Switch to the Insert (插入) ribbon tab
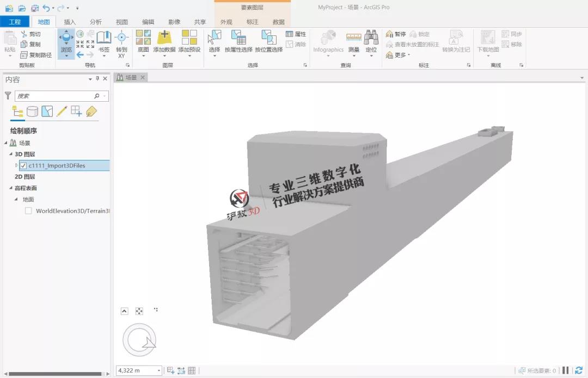Image resolution: width=588 pixels, height=378 pixels. coord(70,22)
